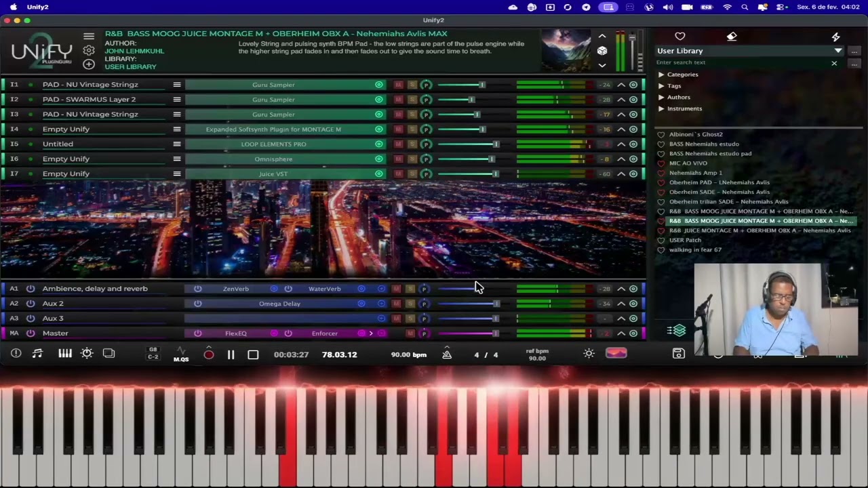Show favorites using the heart icon in browser
Image resolution: width=868 pixels, height=488 pixels.
(680, 37)
